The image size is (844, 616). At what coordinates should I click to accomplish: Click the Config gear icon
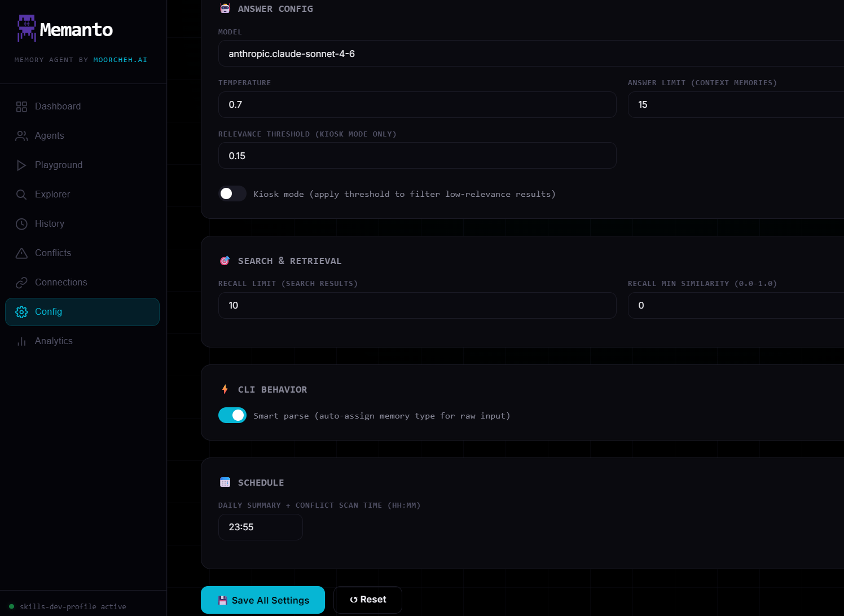(21, 312)
